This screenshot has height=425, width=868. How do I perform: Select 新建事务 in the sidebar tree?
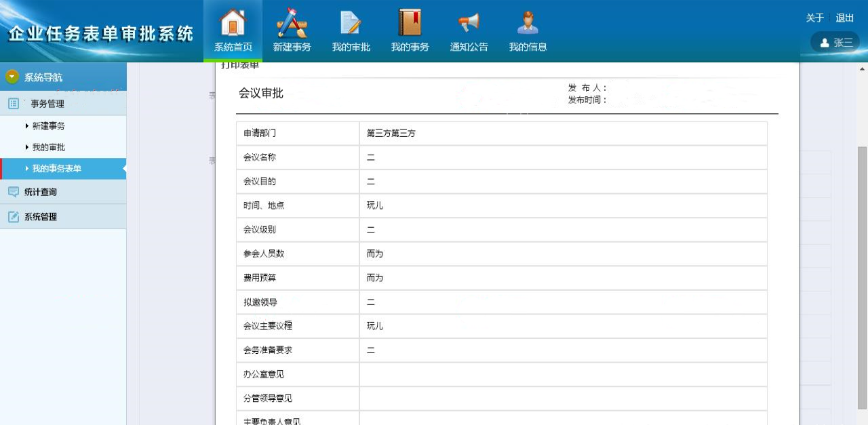coord(48,126)
